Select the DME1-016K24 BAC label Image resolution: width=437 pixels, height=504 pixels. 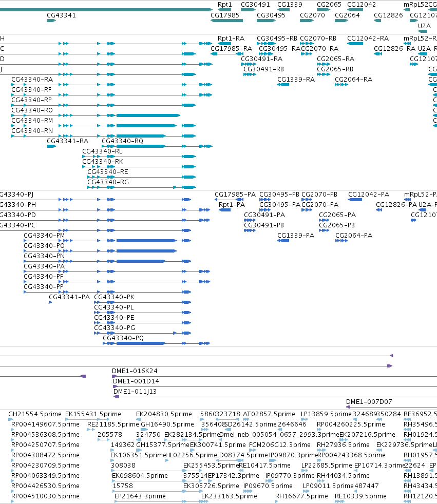135,371
